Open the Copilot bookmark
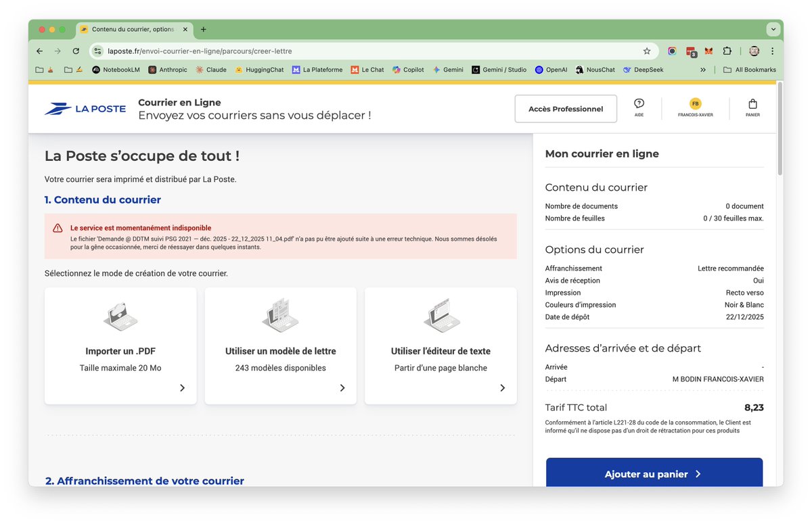The height and width of the screenshot is (524, 812). coord(408,70)
